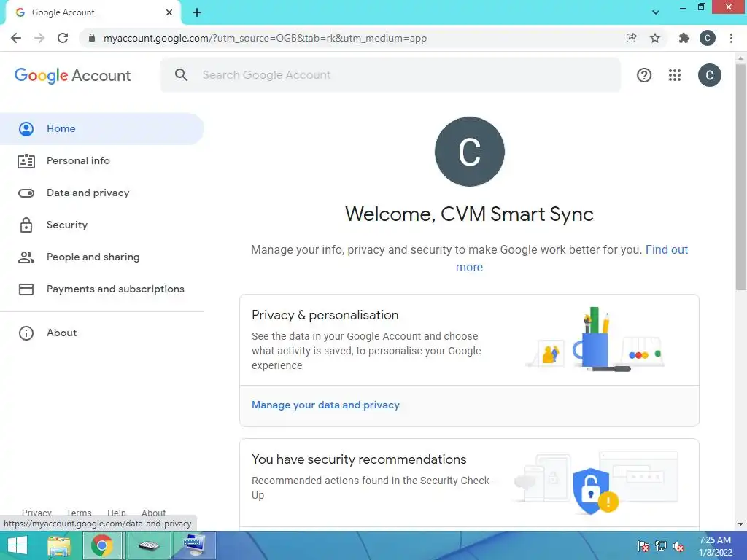Viewport: 747px width, 560px height.
Task: Click the network tray icon
Action: (x=661, y=545)
